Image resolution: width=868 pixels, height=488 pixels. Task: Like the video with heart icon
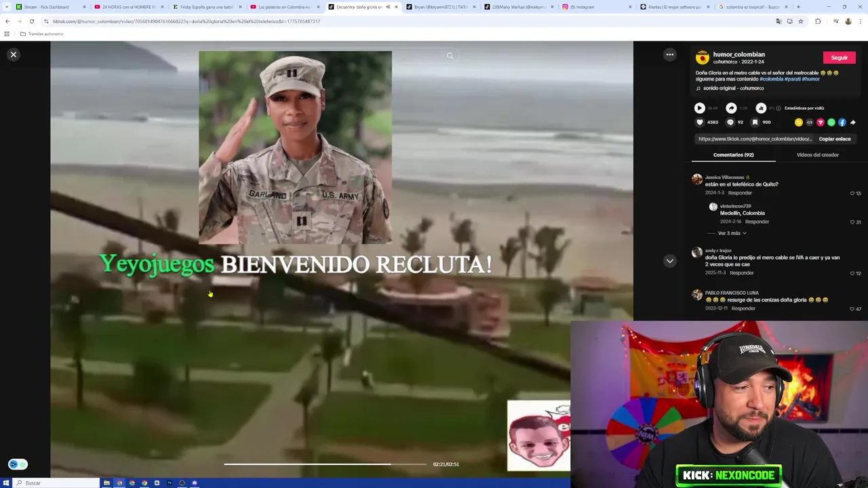click(700, 123)
